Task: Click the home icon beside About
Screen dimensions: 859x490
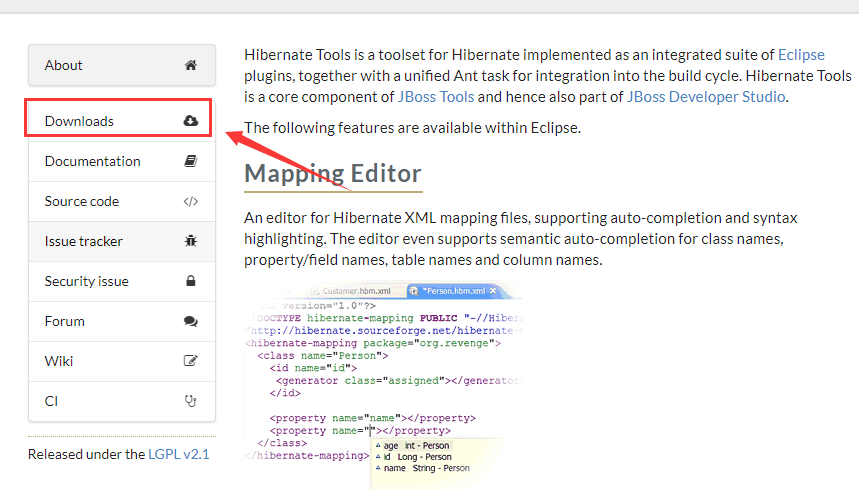Action: coord(191,65)
